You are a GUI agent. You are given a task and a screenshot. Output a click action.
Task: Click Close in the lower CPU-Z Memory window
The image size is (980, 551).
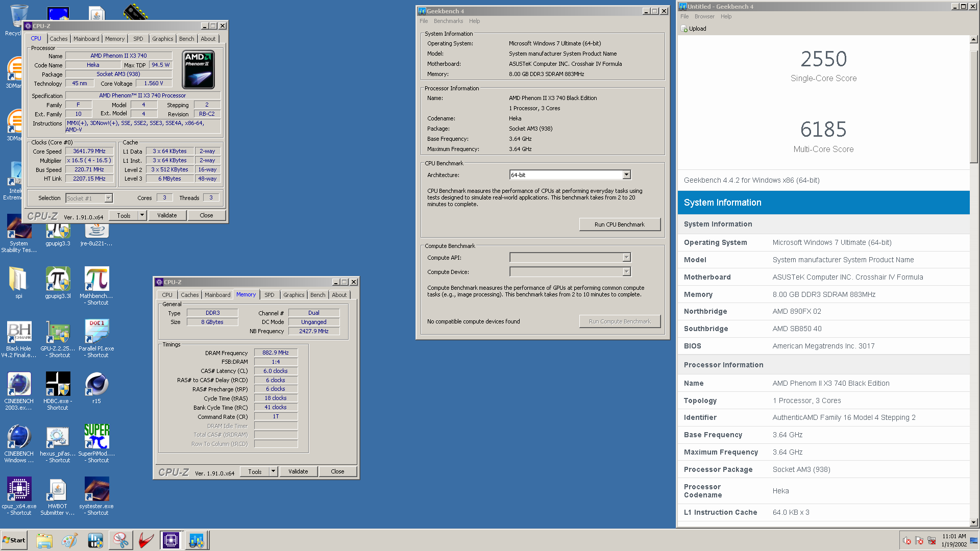click(337, 471)
